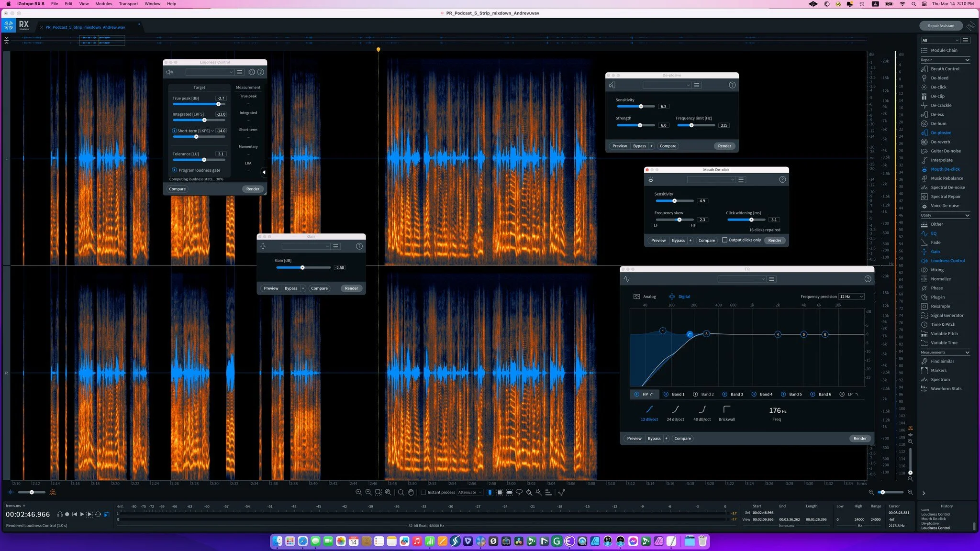
Task: Adjust the Gain dB slider
Action: click(302, 268)
